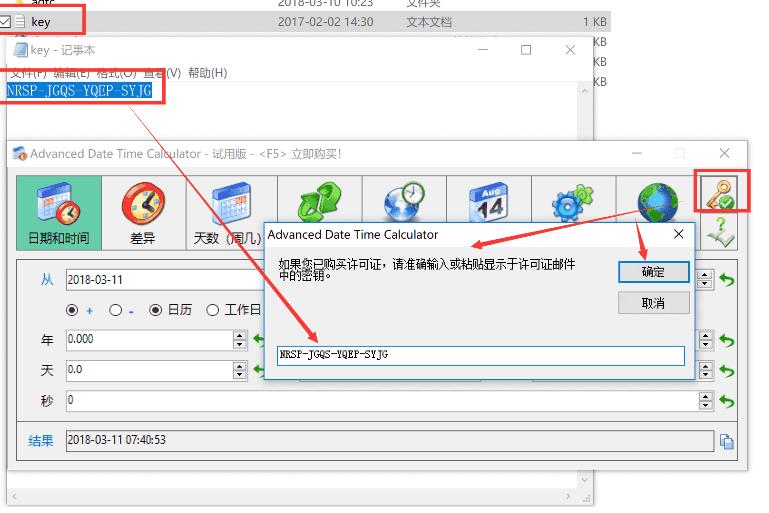Screen dimensions: 769x513
Task: Select the green arrows conversion tool
Action: (320, 201)
